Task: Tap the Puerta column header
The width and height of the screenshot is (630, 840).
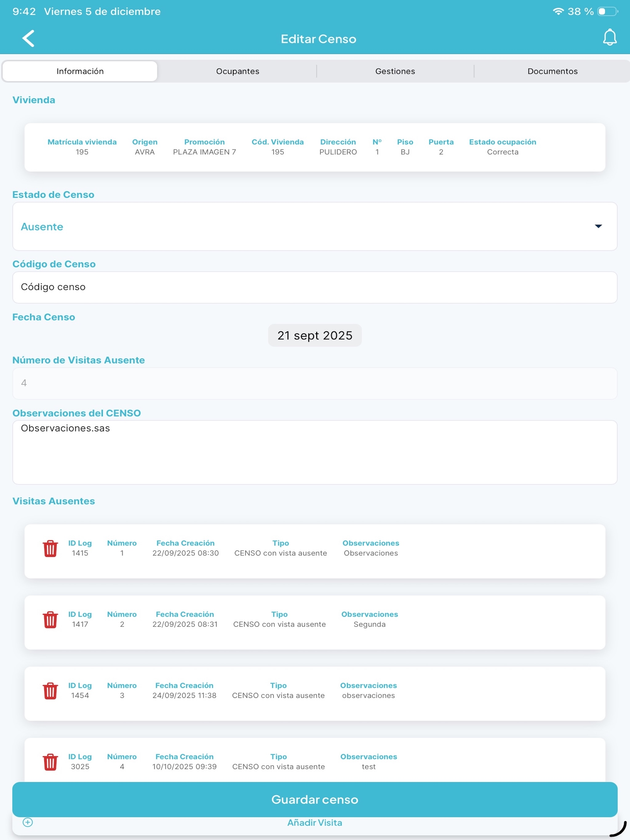Action: pos(441,142)
